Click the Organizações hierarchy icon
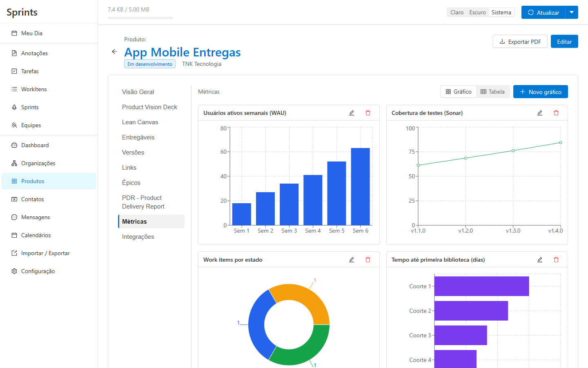This screenshot has width=588, height=368. pyautogui.click(x=14, y=163)
